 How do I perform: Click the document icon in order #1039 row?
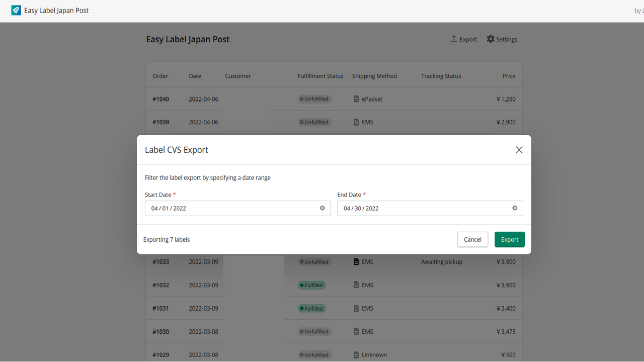[356, 122]
